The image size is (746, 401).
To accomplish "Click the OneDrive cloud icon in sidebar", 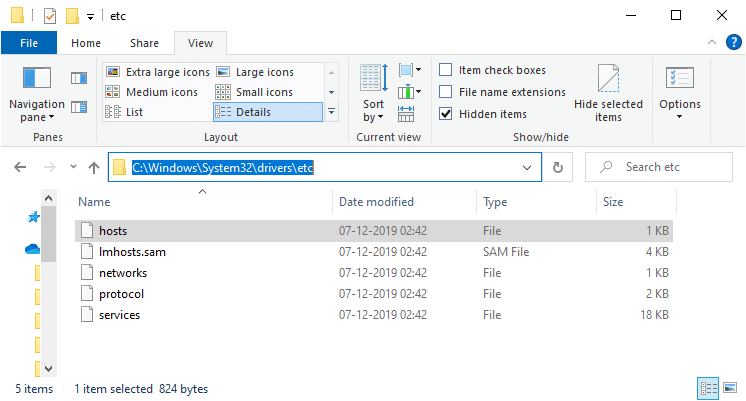I will tap(33, 249).
